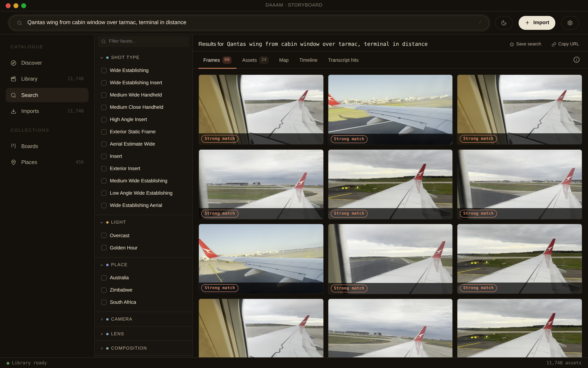The height and width of the screenshot is (368, 588).
Task: Open the top-row middle frame showing terminal
Action: tap(390, 110)
